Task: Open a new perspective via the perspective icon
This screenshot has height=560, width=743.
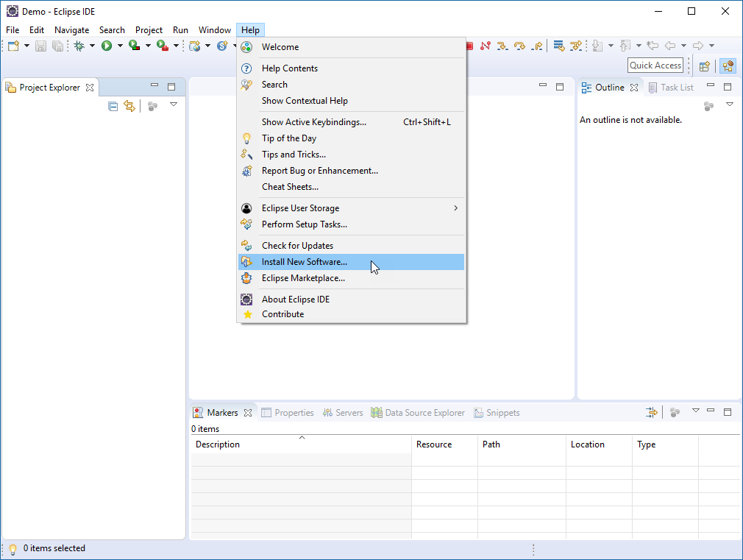Action: coord(705,65)
